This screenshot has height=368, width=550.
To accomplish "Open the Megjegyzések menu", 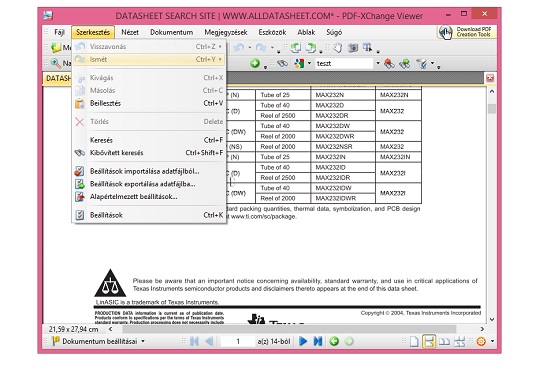I will [226, 32].
